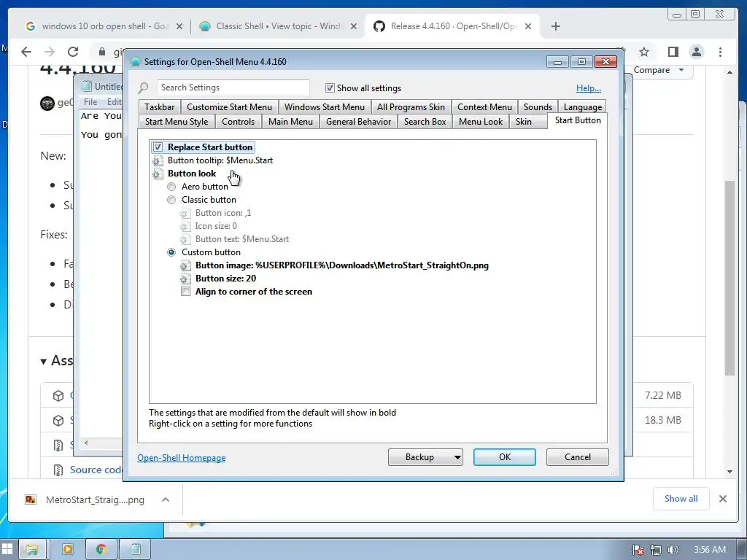Click the Search Settings input field

pos(233,87)
